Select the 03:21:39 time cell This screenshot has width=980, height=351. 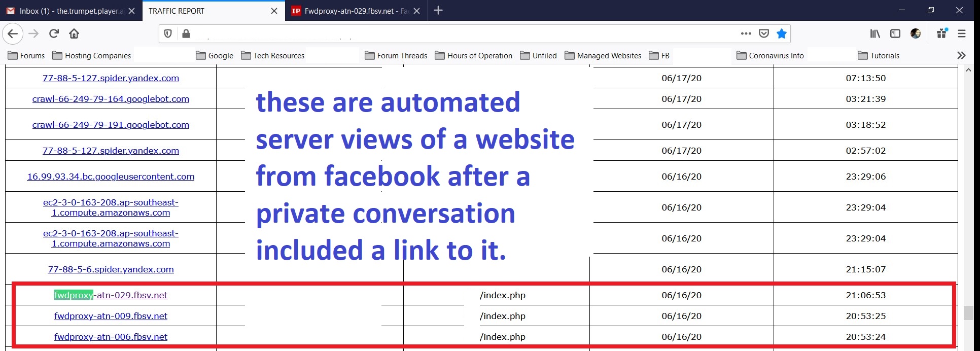[x=865, y=99]
